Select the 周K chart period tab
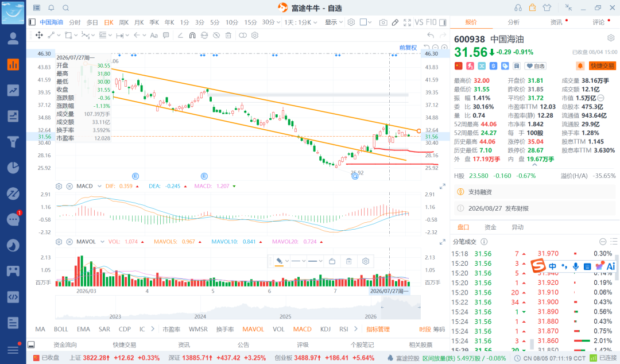 (124, 22)
